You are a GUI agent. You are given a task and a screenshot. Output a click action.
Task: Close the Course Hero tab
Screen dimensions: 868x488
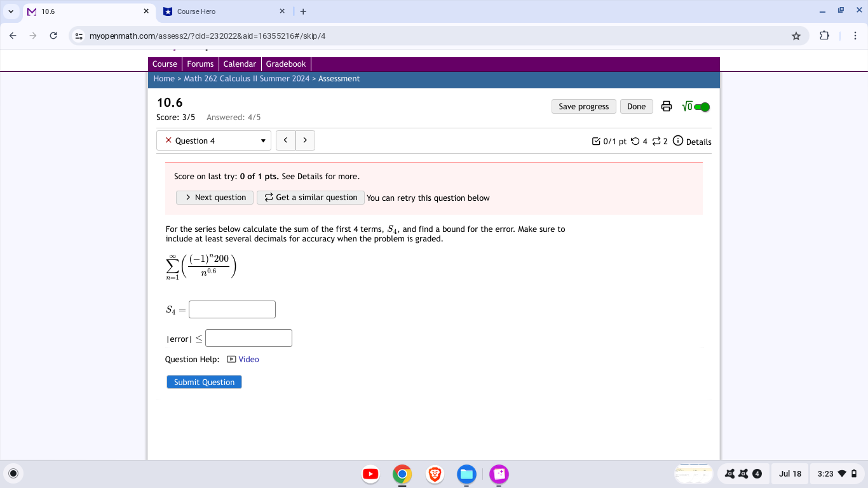[x=282, y=11]
